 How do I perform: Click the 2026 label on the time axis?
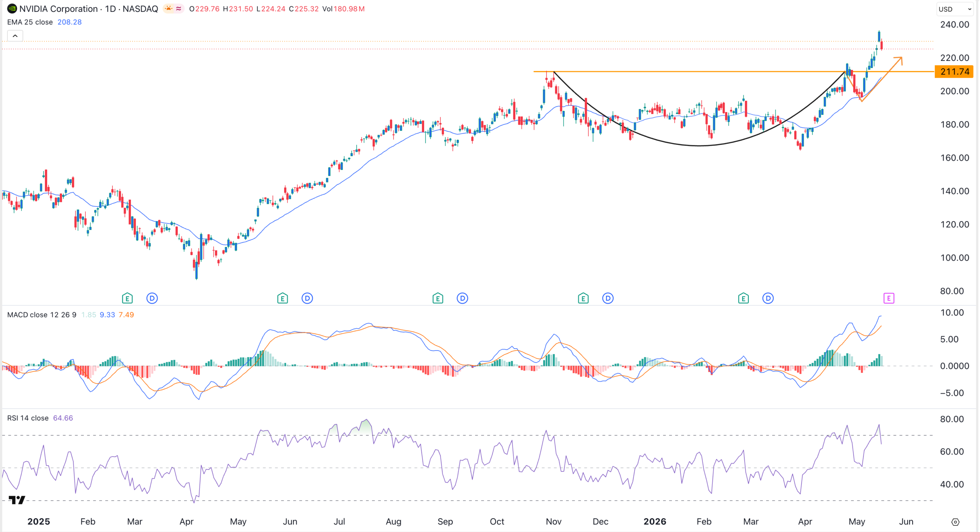tap(655, 522)
